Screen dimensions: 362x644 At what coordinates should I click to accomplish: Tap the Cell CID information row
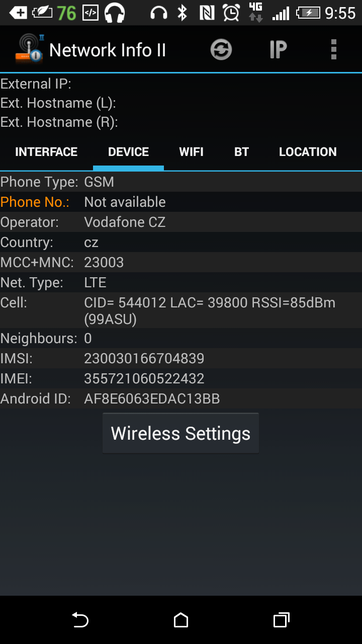tap(181, 310)
